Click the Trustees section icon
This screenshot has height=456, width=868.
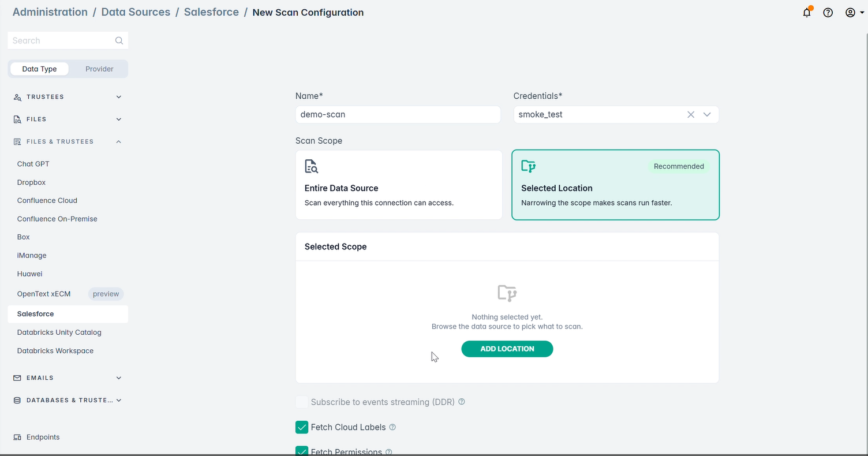coord(17,97)
